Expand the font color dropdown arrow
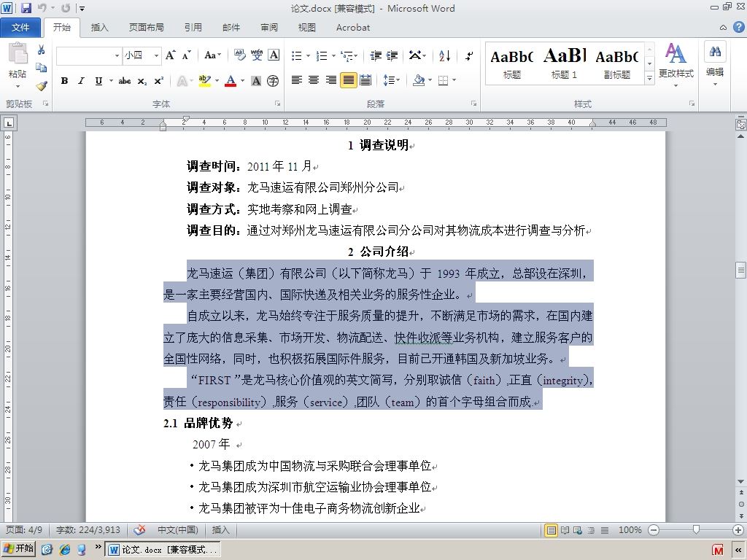This screenshot has height=560, width=747. click(242, 81)
